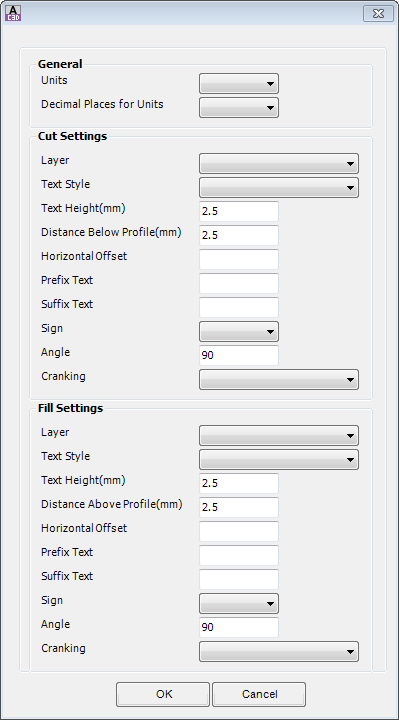Open the Fill Settings Sign dropdown
This screenshot has width=399, height=720.
coord(239,603)
